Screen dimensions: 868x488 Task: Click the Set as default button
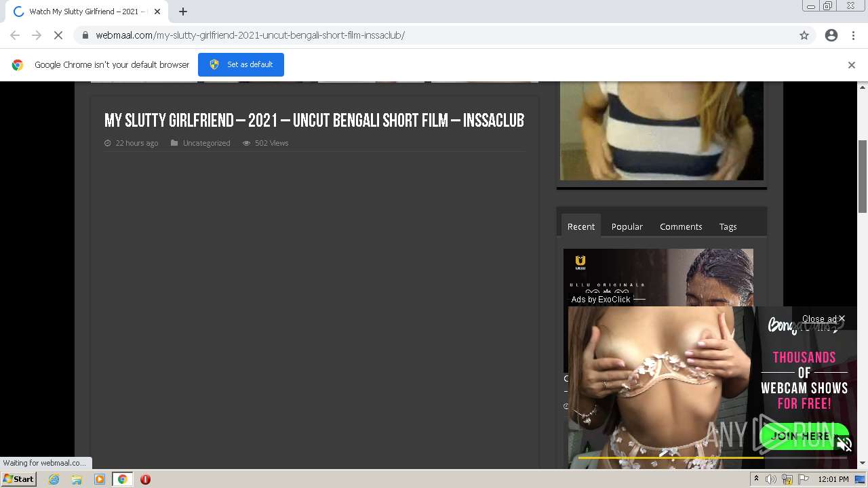[241, 64]
